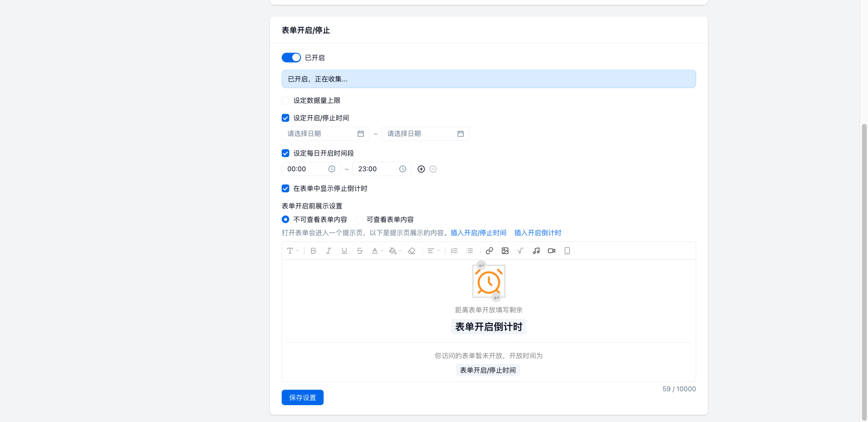Click the 插入开启/停止时间 link
The image size is (868, 422).
(478, 233)
